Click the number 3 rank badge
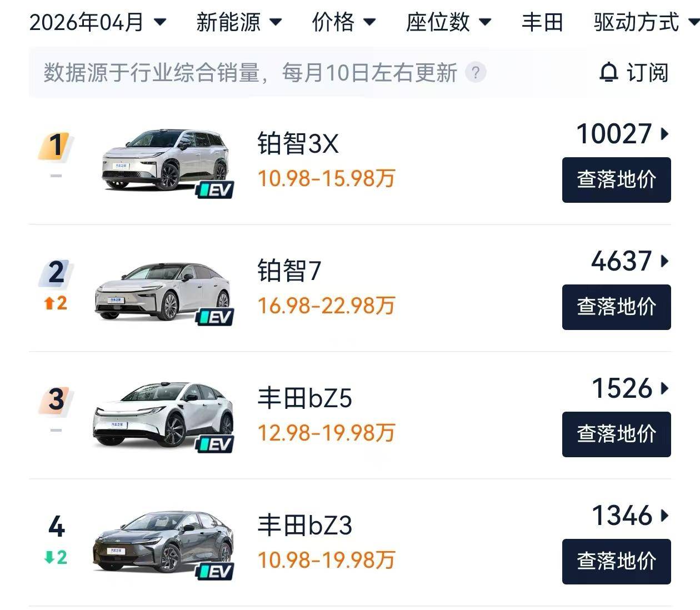 click(x=55, y=400)
